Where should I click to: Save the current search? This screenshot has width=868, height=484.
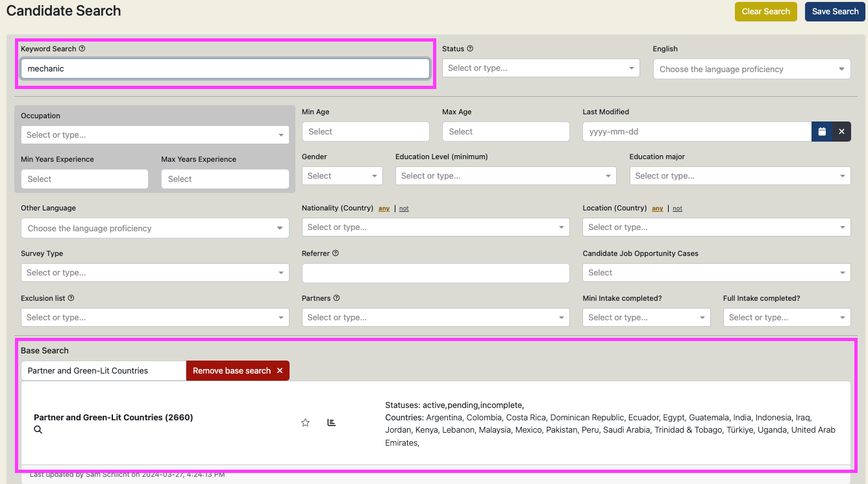coord(834,11)
